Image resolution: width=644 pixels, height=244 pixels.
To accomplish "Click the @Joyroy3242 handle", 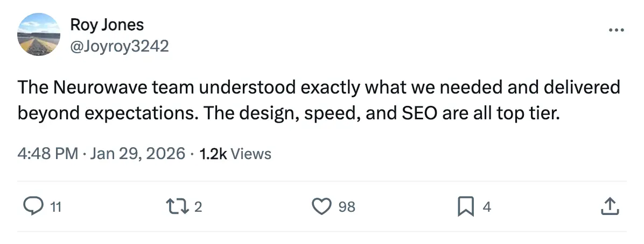I will (x=120, y=46).
